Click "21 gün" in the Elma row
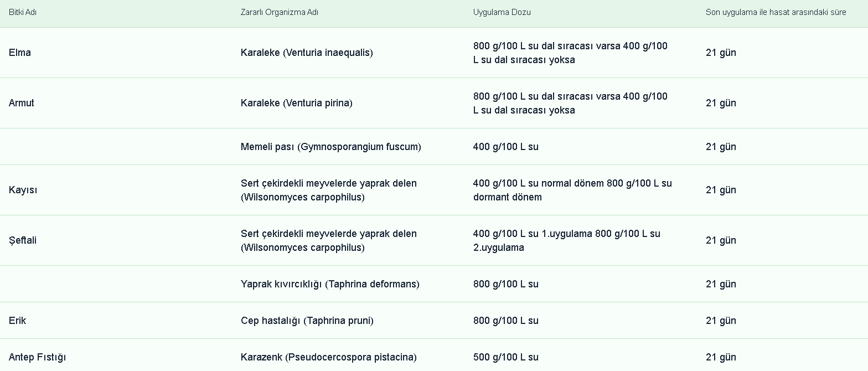Image resolution: width=868 pixels, height=371 pixels. click(721, 53)
